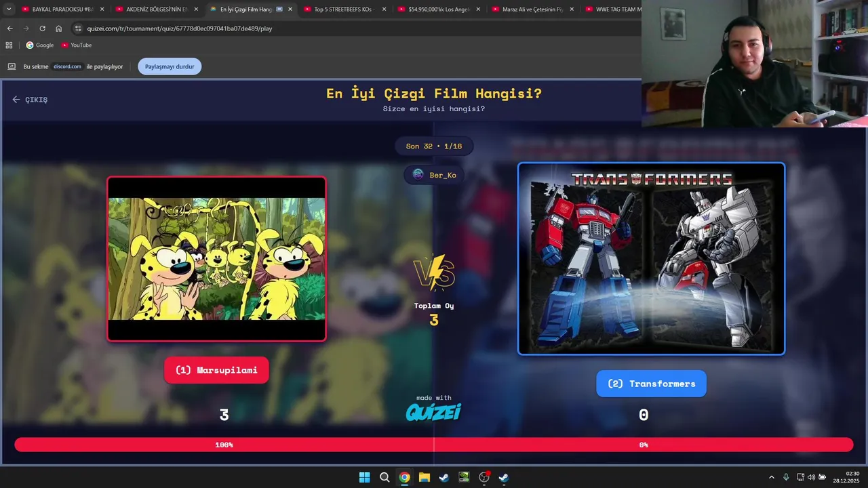Switch to the WWE TAG TEAM tab
Screen dimensions: 868x488
pyautogui.click(x=612, y=9)
